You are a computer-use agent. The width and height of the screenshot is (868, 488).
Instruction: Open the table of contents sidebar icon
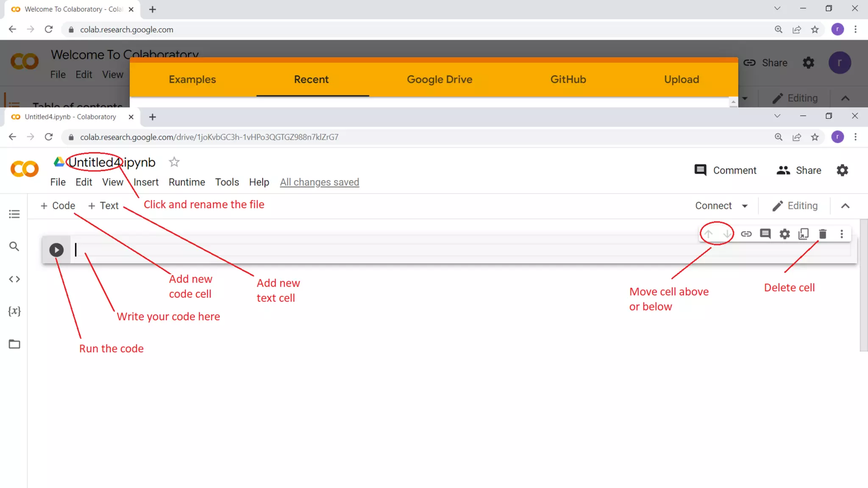(x=14, y=214)
